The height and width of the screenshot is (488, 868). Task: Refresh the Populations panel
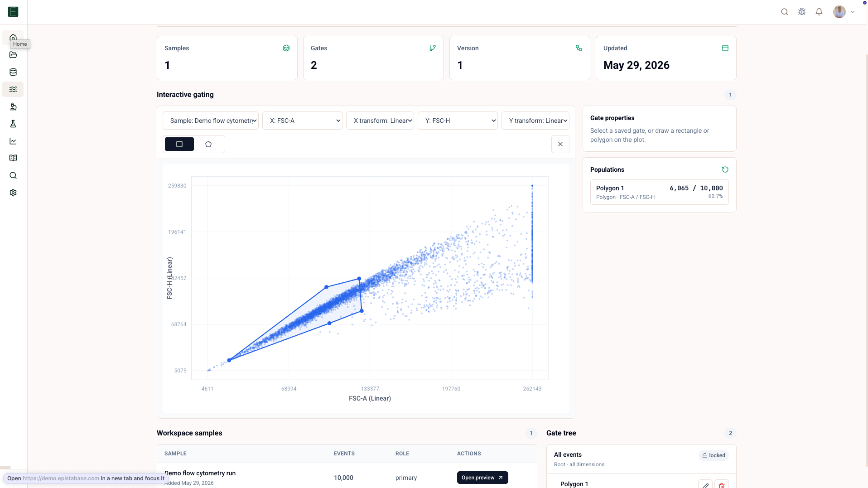click(725, 169)
